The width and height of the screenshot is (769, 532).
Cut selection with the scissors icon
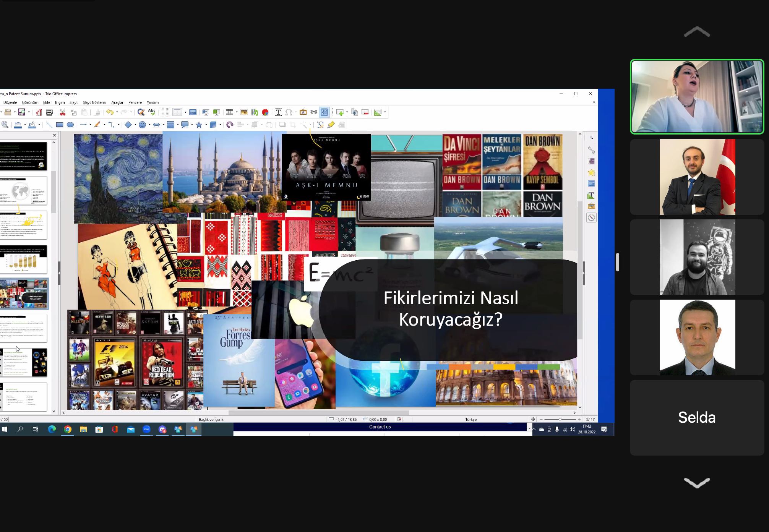click(63, 112)
